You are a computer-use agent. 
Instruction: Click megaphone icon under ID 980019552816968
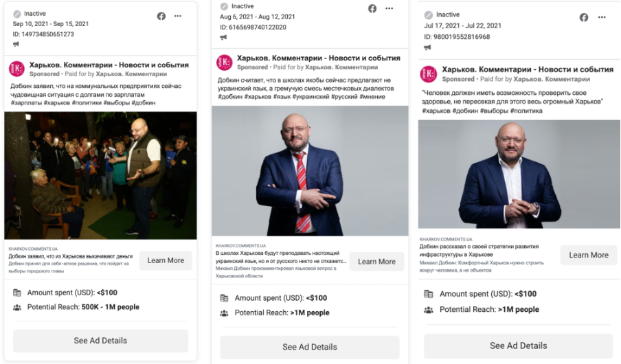(x=427, y=47)
